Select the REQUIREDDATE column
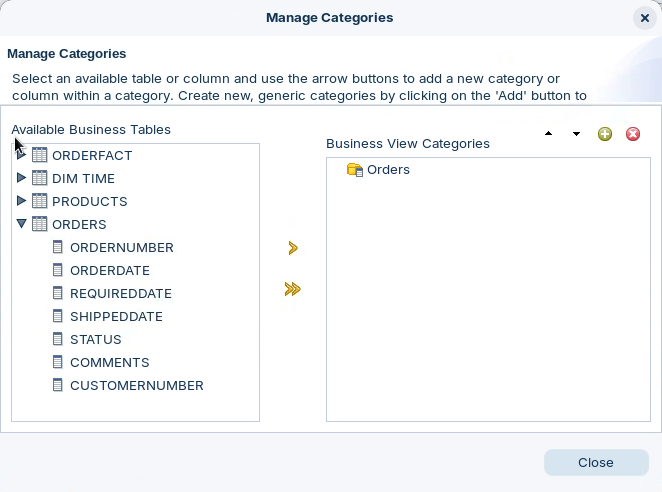This screenshot has height=492, width=662. [x=120, y=293]
